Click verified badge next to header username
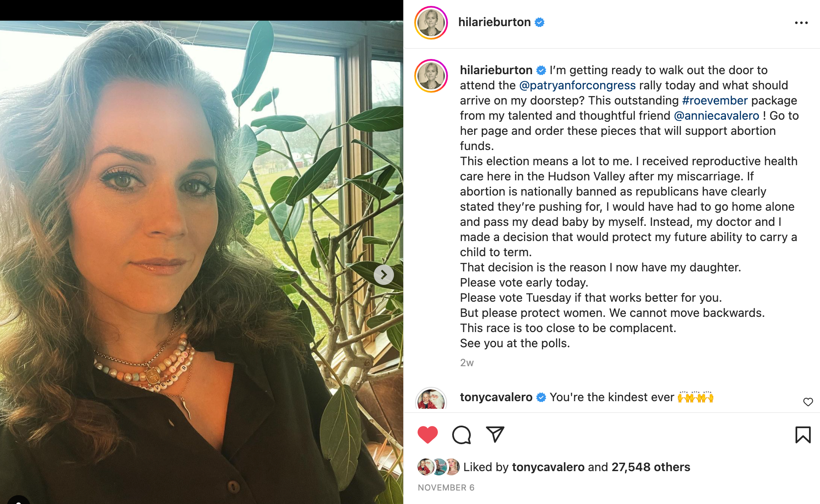 539,22
